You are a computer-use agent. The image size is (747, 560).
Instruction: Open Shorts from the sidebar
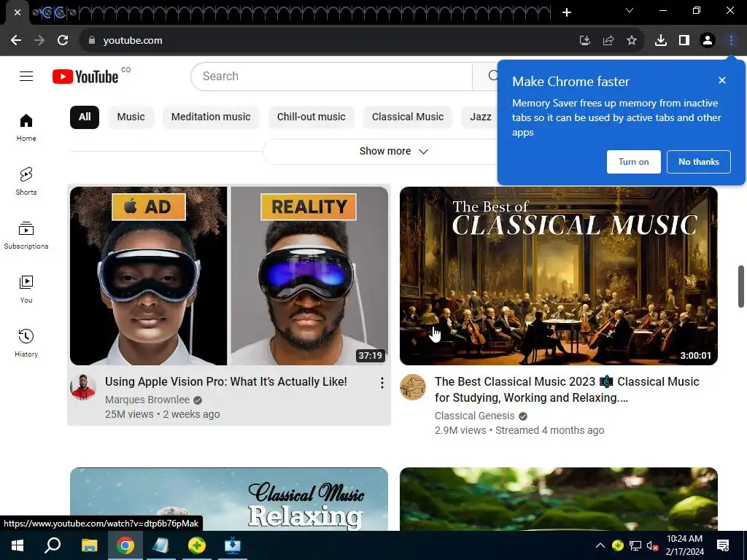pyautogui.click(x=26, y=182)
